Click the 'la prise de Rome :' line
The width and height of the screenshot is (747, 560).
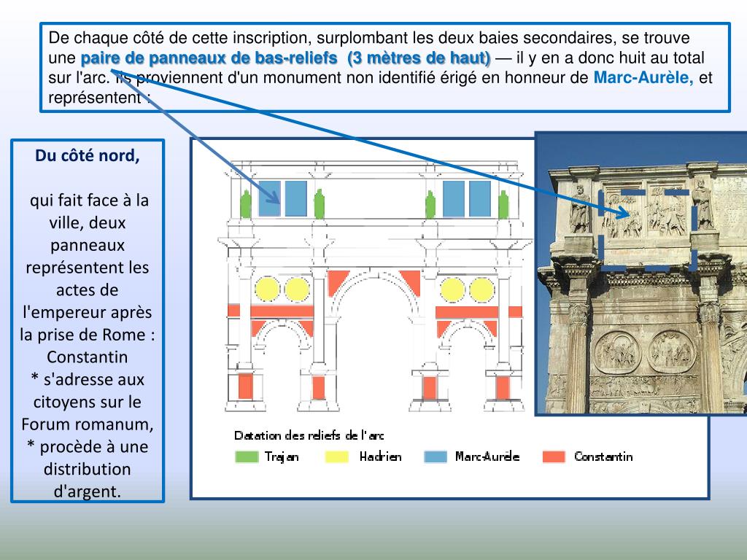(88, 334)
